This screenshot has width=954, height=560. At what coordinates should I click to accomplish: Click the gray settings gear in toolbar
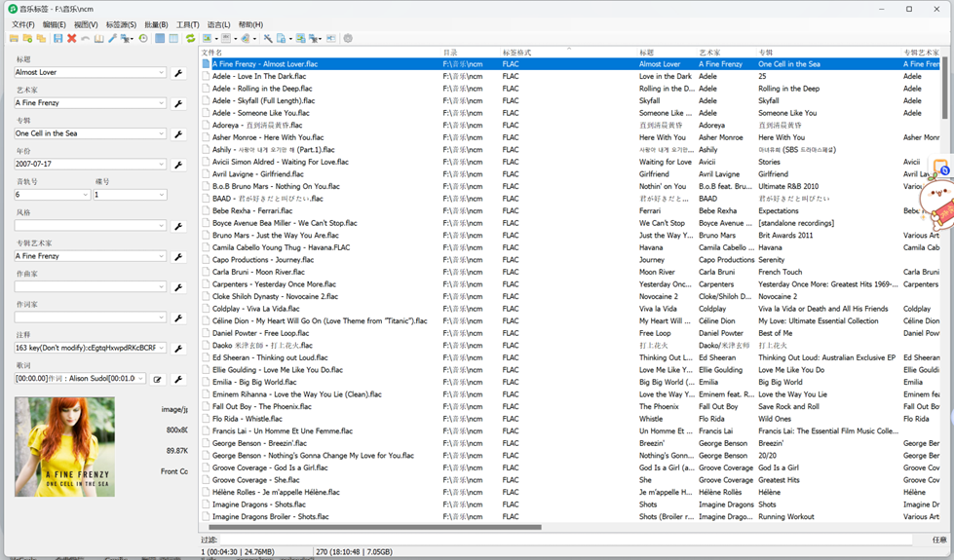point(348,39)
